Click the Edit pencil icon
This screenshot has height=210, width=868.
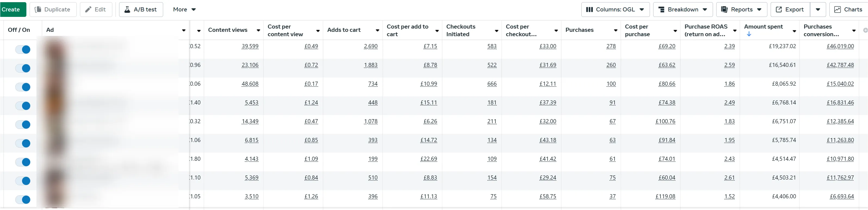[x=88, y=10]
